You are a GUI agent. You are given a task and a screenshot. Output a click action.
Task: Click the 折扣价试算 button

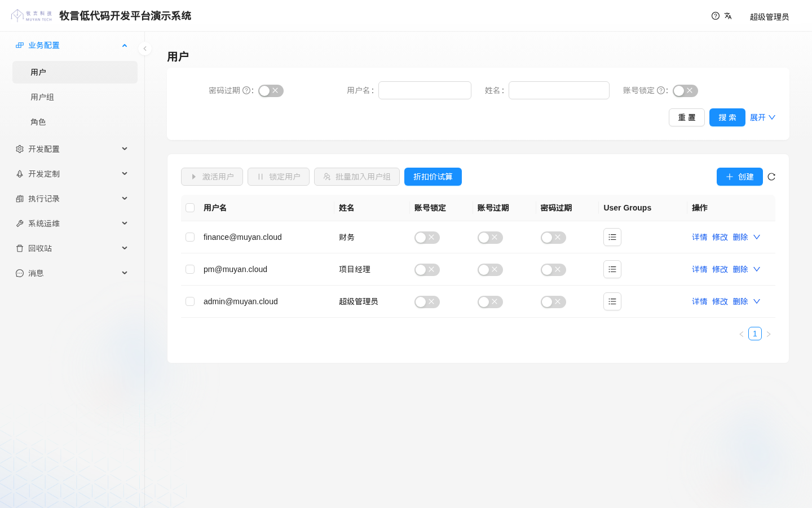[x=433, y=177]
